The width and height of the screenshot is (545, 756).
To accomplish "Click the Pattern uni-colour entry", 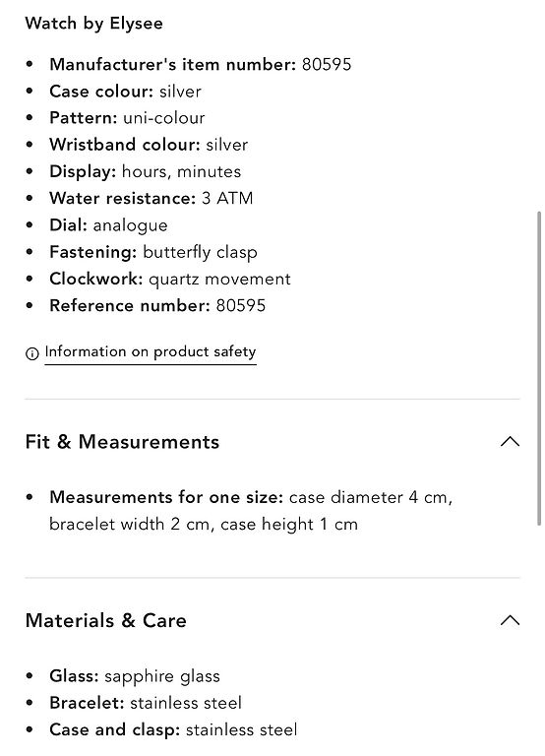I will point(127,118).
